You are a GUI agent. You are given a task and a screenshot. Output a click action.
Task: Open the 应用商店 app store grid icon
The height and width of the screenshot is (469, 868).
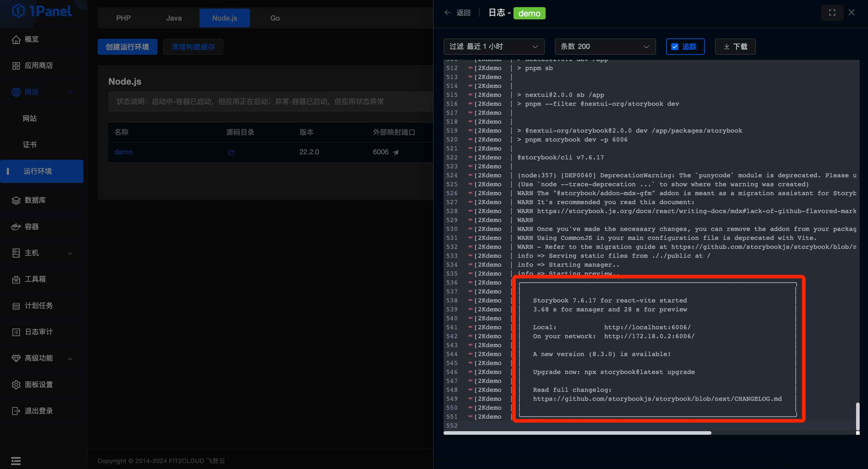(x=16, y=66)
